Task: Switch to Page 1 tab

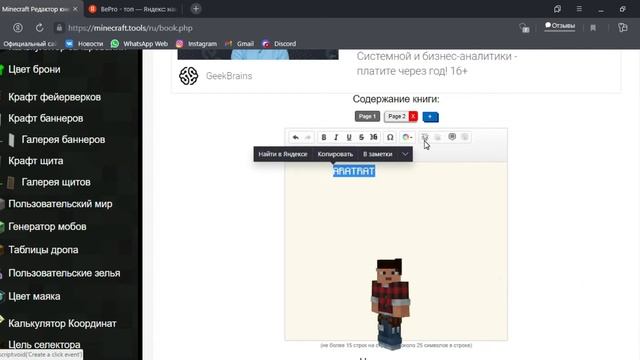Action: pyautogui.click(x=367, y=116)
